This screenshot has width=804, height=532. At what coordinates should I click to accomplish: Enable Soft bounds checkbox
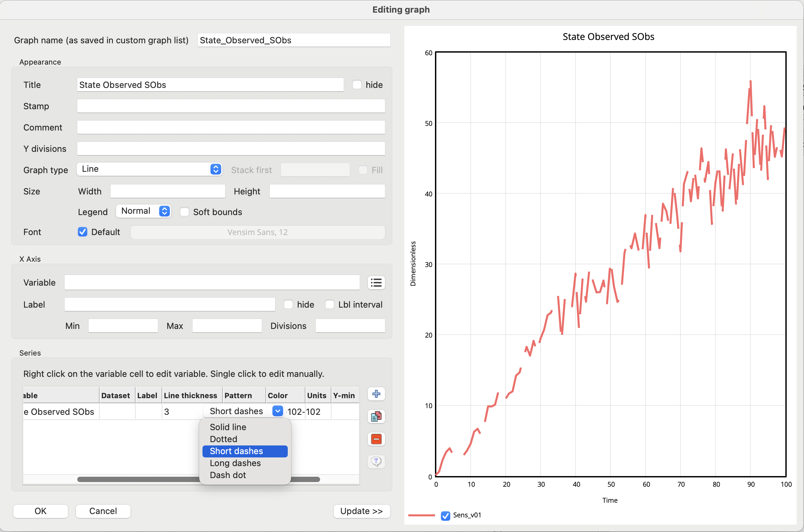(x=184, y=212)
